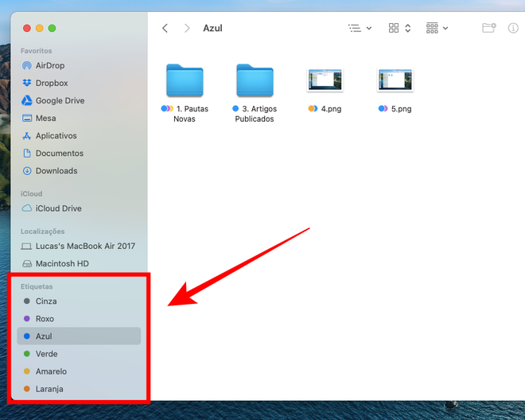
Task: Open the grouping dropdown arrow
Action: (x=445, y=29)
